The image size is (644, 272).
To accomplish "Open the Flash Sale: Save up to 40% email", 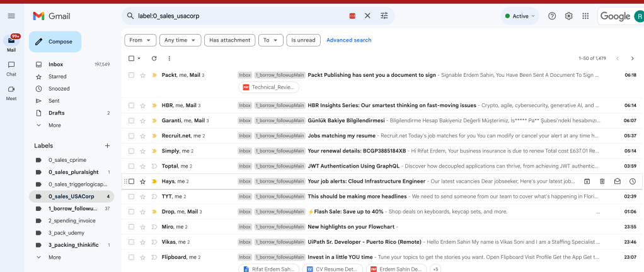I will point(381,212).
